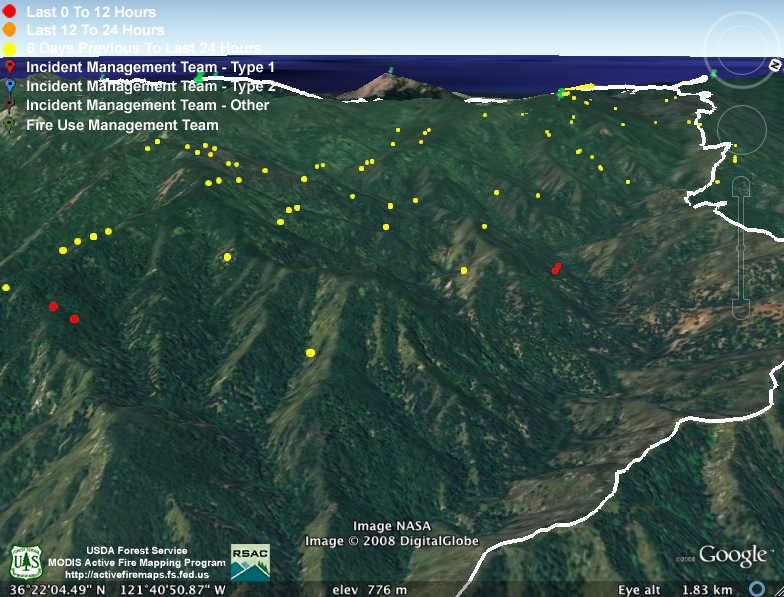This screenshot has height=597, width=784.
Task: Click the US Forest Service shield logo
Action: pyautogui.click(x=25, y=563)
